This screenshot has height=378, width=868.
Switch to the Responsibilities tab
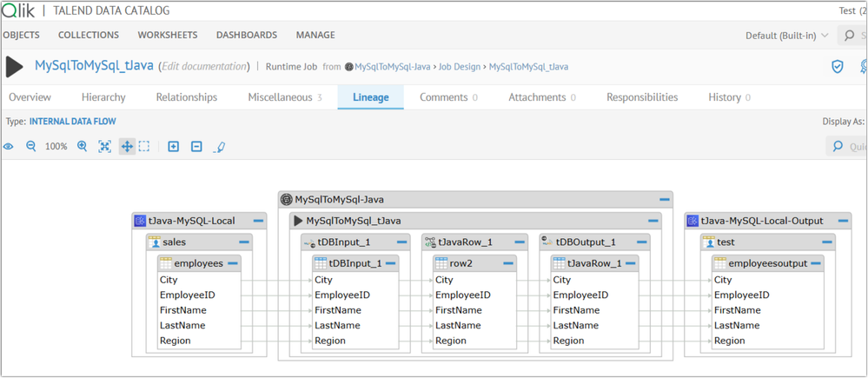pos(642,97)
